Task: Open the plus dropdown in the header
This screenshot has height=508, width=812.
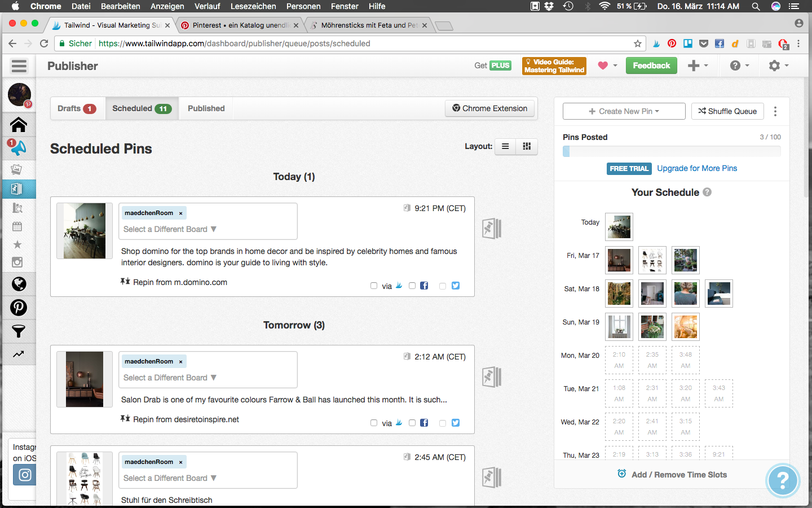Action: [x=698, y=65]
